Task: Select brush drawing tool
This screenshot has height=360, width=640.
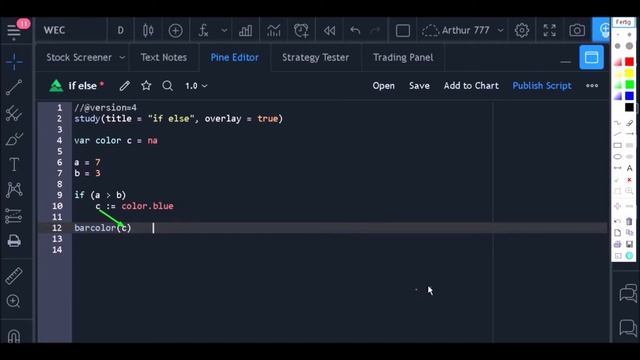Action: pos(14,139)
